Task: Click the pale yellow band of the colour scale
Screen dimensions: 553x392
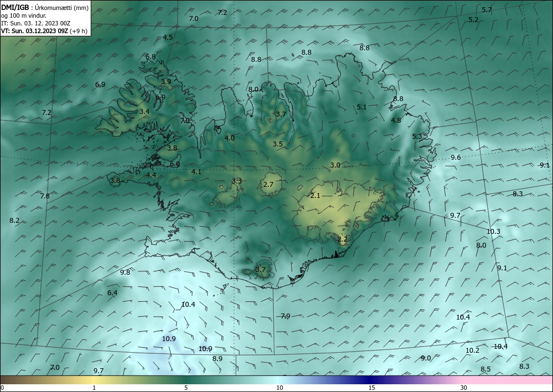Action: click(93, 380)
